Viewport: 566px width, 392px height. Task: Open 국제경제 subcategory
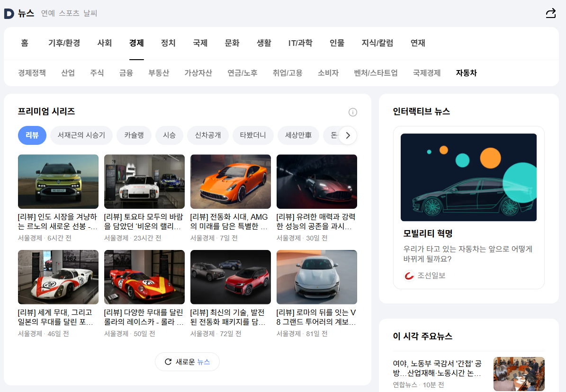click(x=427, y=73)
